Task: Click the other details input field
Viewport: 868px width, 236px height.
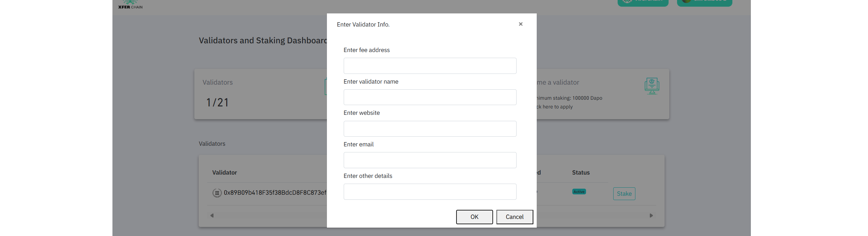Action: coord(430,191)
